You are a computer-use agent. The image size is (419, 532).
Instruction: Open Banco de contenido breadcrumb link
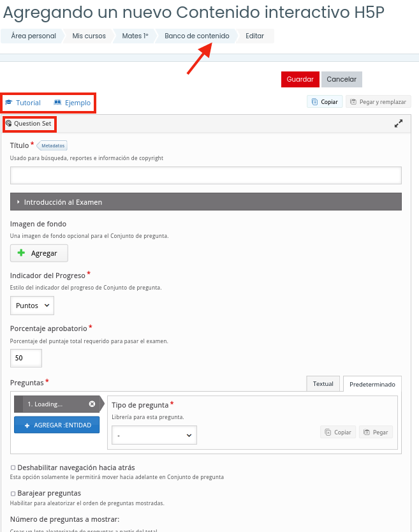197,36
